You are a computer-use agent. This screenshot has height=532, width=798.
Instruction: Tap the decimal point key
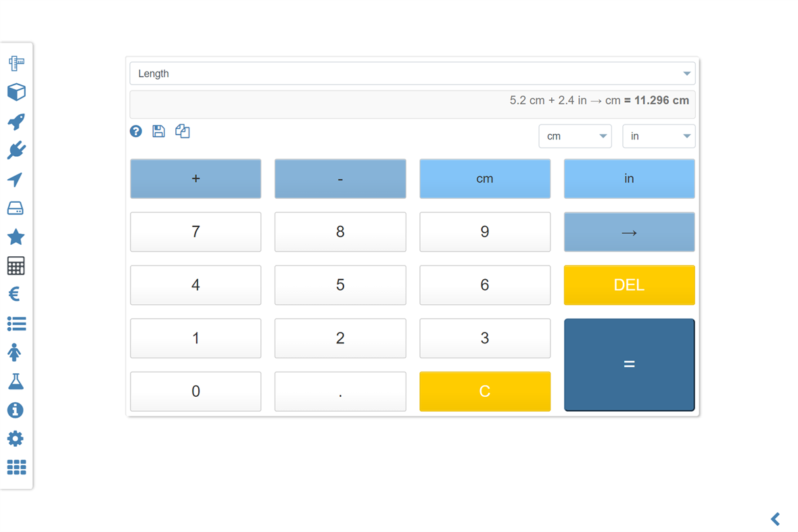(x=340, y=391)
